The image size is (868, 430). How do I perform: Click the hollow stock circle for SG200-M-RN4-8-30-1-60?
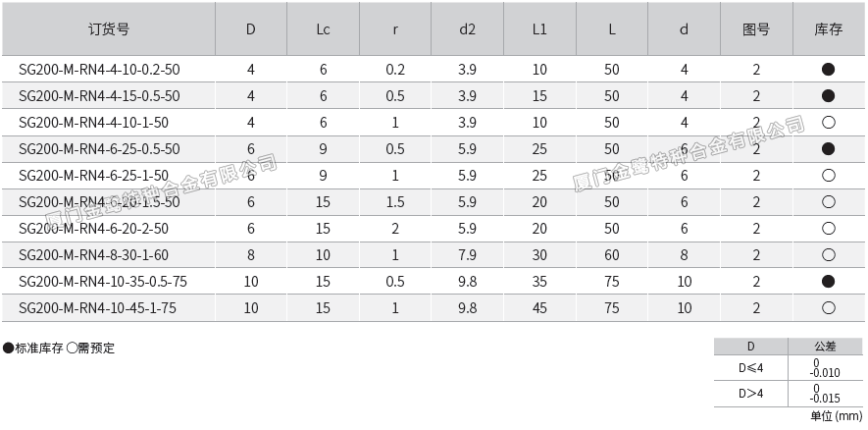point(829,255)
